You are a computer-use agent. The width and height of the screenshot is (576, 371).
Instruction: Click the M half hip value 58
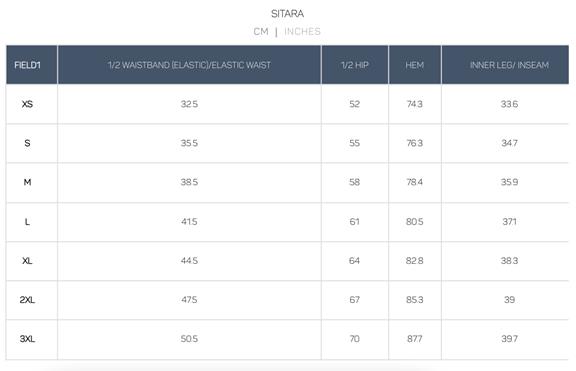pyautogui.click(x=354, y=182)
